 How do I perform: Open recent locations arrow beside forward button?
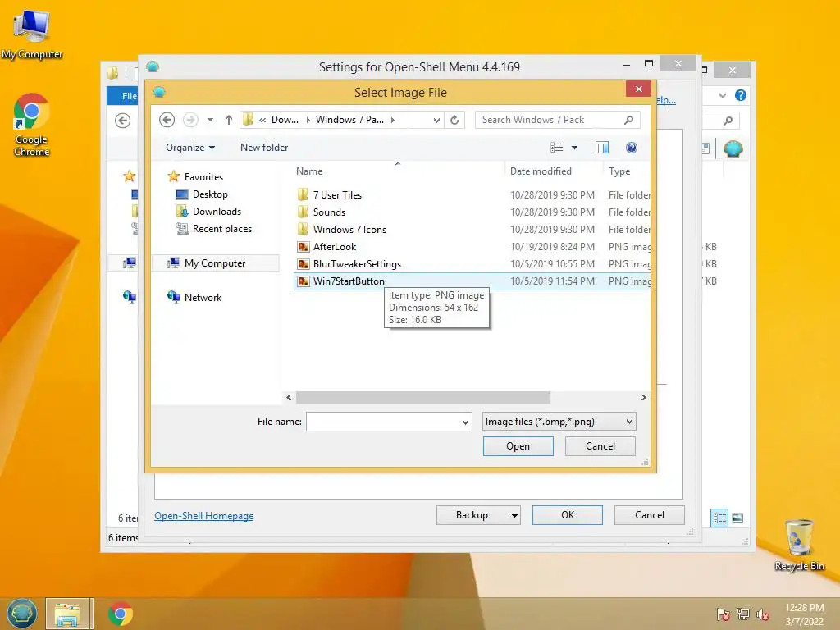[211, 120]
